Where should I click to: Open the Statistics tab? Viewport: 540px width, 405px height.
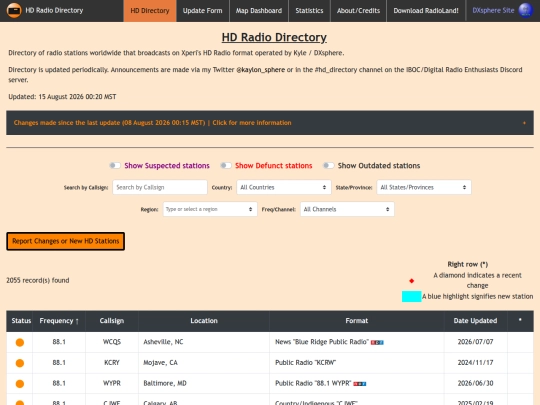click(309, 11)
